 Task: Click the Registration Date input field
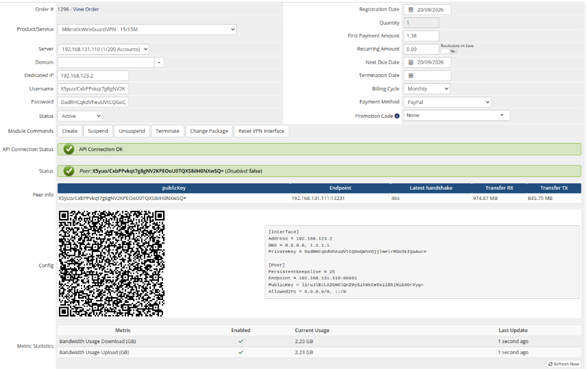point(427,10)
